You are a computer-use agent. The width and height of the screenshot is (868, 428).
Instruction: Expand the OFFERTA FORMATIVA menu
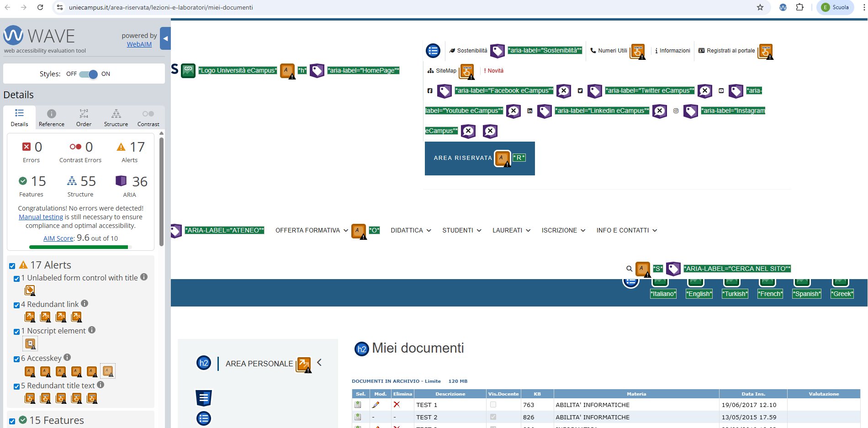(312, 231)
